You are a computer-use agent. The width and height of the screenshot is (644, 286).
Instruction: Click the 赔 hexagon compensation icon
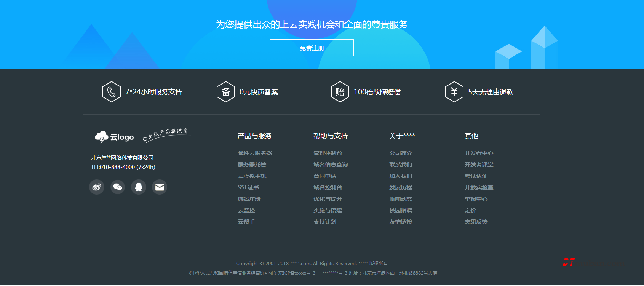[340, 92]
